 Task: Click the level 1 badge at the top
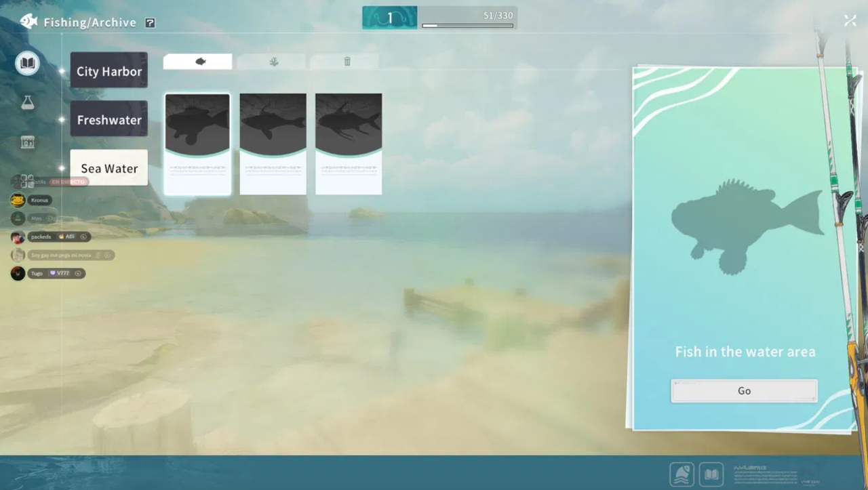point(390,18)
